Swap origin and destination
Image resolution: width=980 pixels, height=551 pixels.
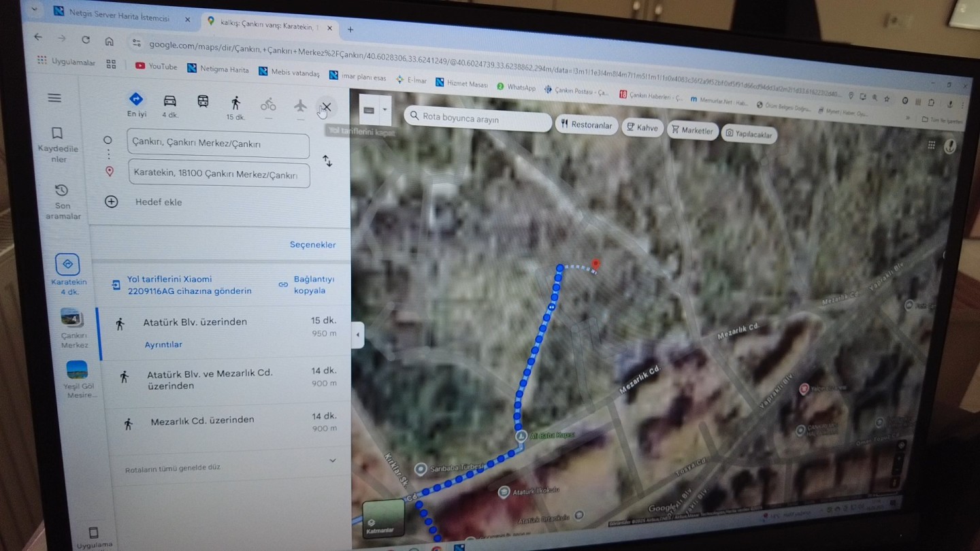click(327, 161)
